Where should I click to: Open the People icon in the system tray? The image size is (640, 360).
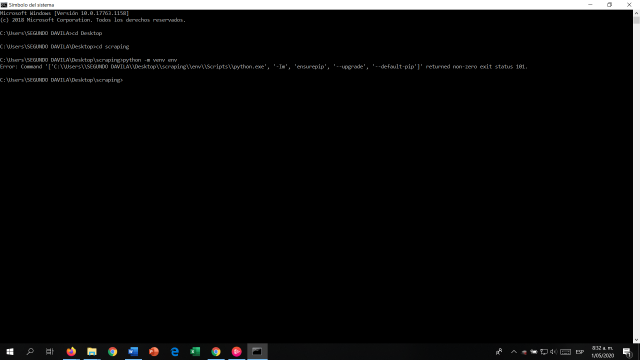coord(499,351)
